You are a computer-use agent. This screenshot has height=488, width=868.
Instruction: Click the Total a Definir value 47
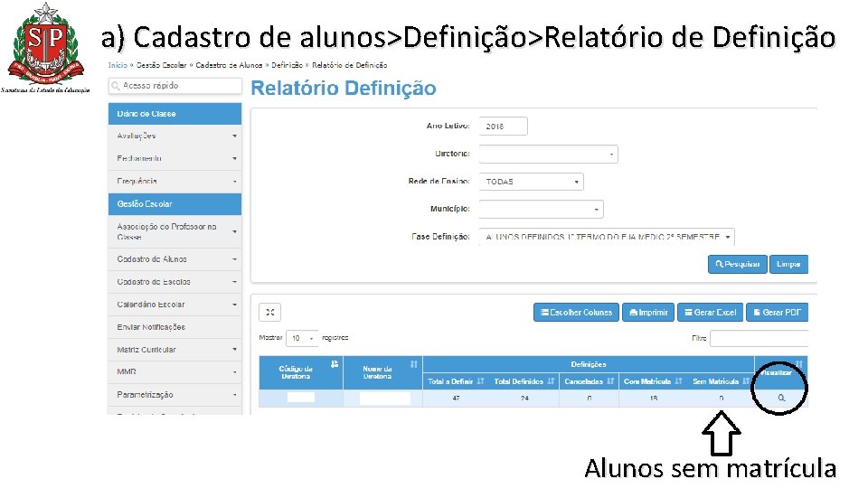(x=456, y=399)
